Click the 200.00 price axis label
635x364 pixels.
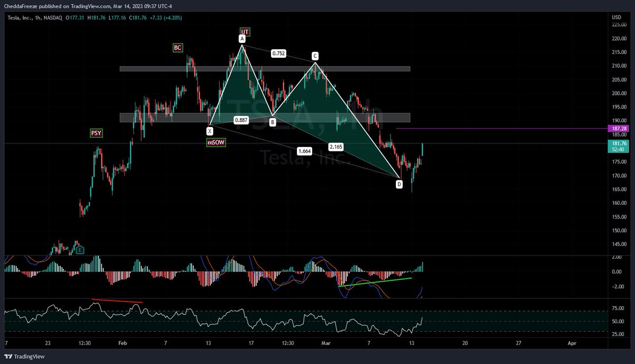(619, 94)
